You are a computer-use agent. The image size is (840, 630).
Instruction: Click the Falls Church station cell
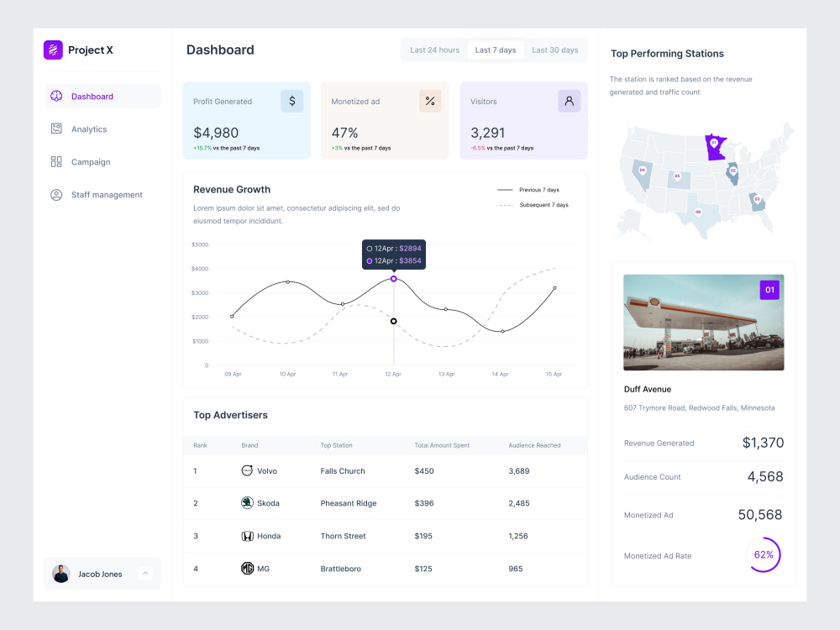343,471
